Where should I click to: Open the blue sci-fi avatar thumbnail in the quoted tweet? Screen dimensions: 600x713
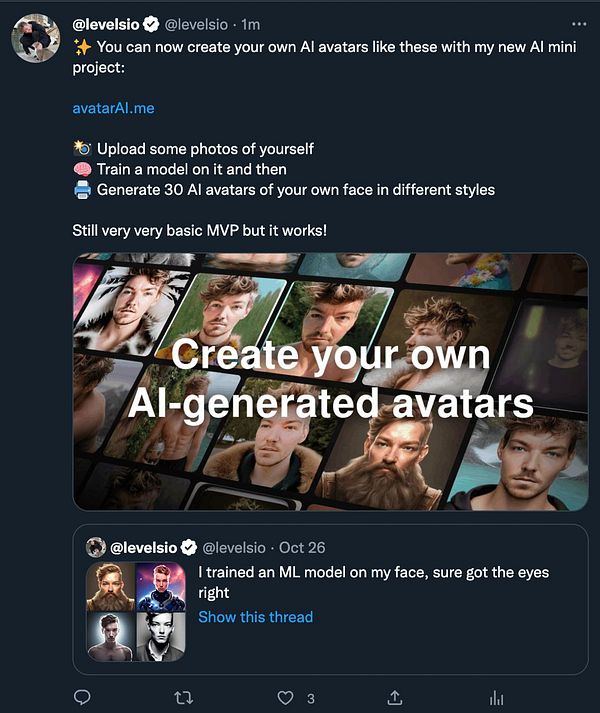[x=161, y=586]
